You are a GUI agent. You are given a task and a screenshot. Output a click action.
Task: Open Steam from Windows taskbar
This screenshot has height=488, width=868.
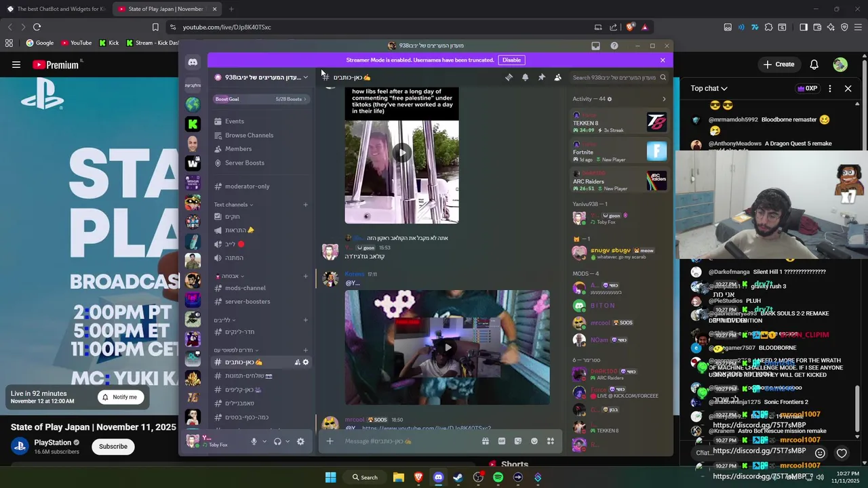coord(458,477)
